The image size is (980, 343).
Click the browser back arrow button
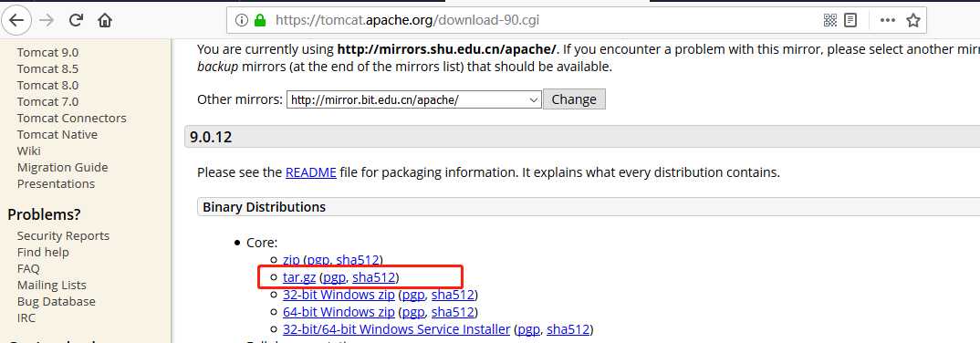tap(16, 21)
